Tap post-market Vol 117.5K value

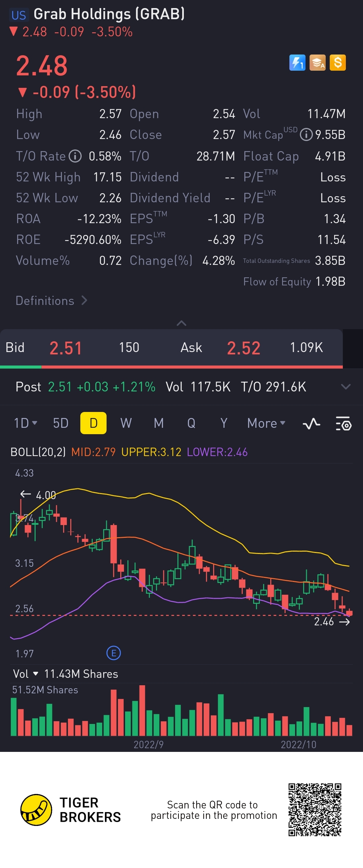click(211, 387)
